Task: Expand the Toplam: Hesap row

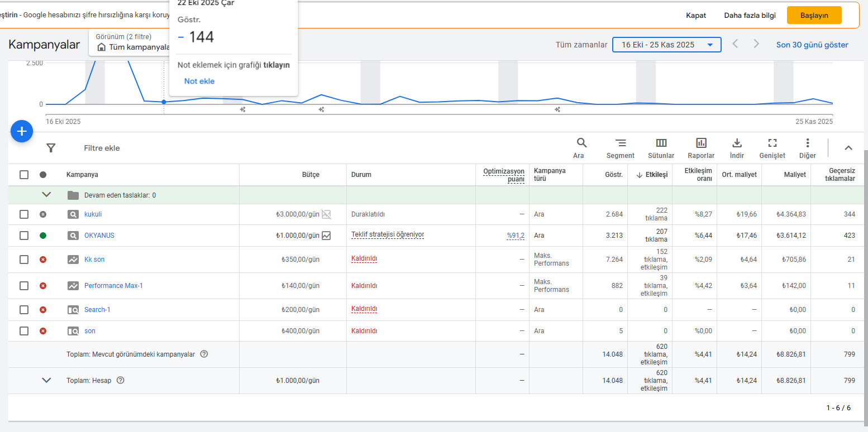Action: coord(46,381)
